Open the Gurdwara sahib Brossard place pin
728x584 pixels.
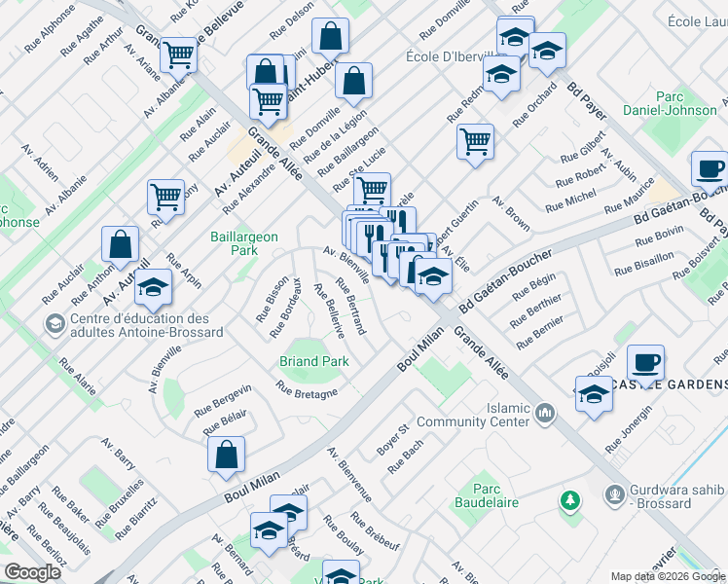tap(615, 494)
